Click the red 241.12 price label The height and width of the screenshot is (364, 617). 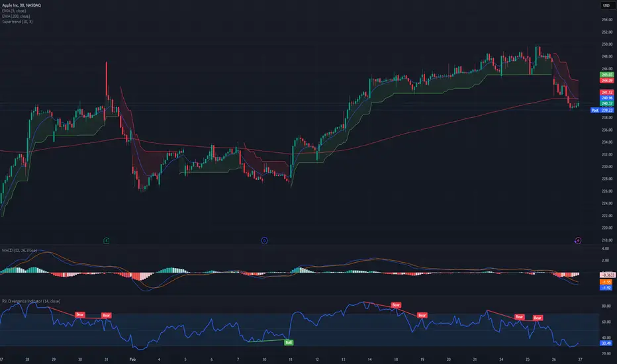point(607,93)
